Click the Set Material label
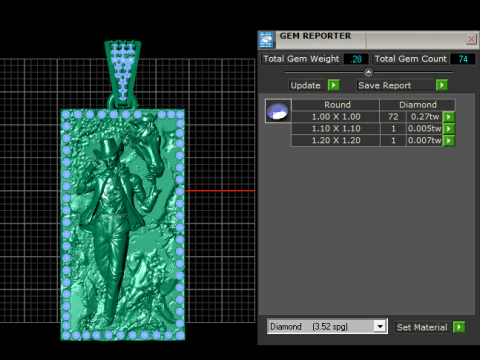Viewport: 480px width, 360px height. coord(422,327)
